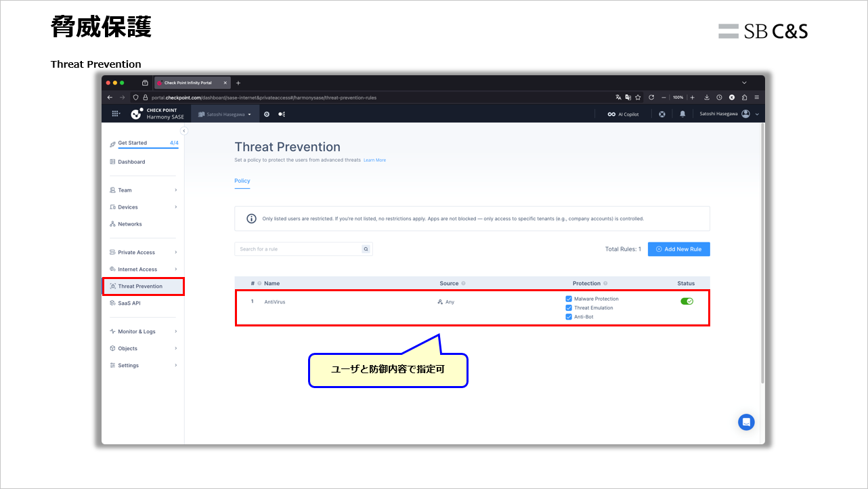The height and width of the screenshot is (489, 868).
Task: Follow the Learn More link
Action: click(374, 161)
